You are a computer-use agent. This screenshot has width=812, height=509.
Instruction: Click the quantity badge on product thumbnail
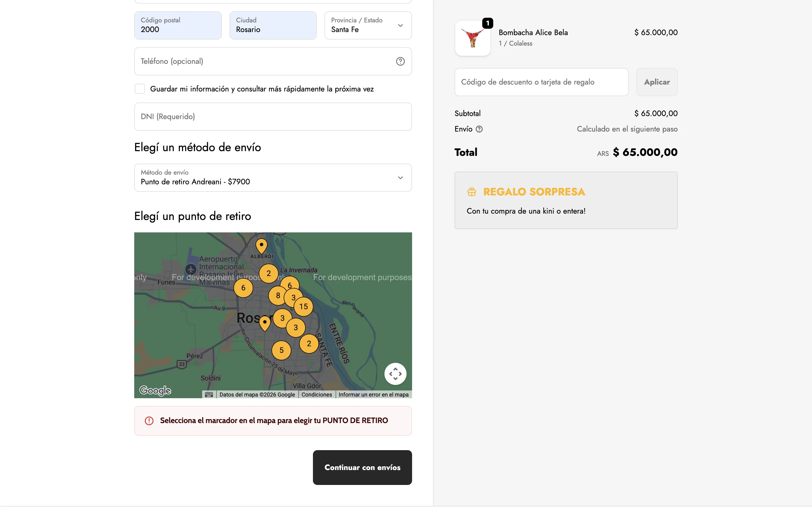(x=487, y=23)
